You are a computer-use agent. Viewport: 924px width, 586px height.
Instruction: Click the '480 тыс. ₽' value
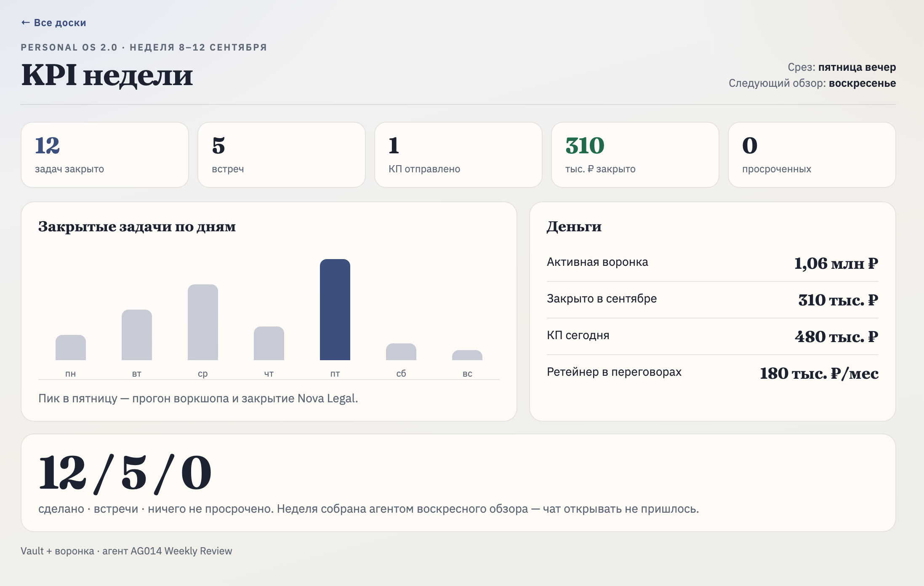[x=836, y=337]
